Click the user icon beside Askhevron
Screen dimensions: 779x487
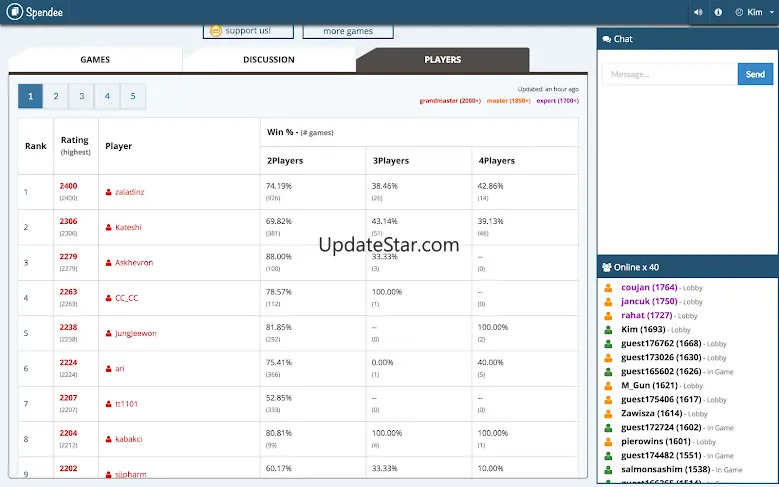[108, 263]
